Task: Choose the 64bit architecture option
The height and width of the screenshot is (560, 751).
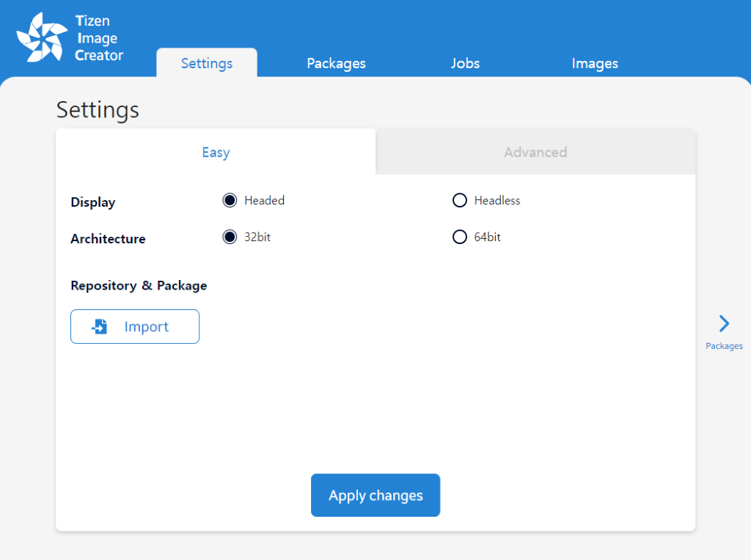Action: [460, 236]
